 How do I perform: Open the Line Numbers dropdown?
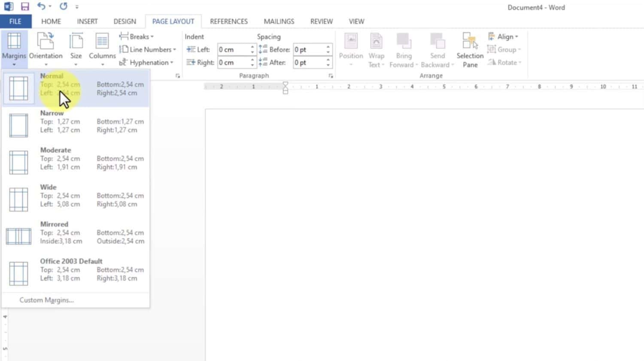(148, 49)
